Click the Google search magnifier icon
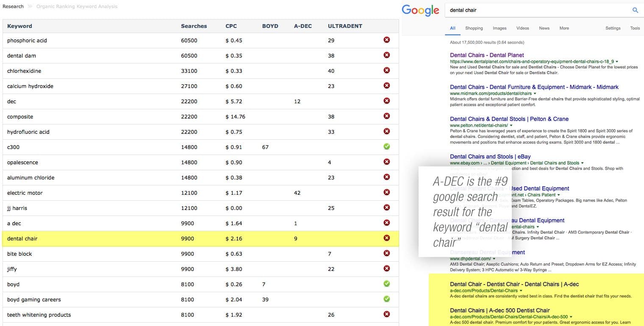644x326 pixels. [635, 10]
